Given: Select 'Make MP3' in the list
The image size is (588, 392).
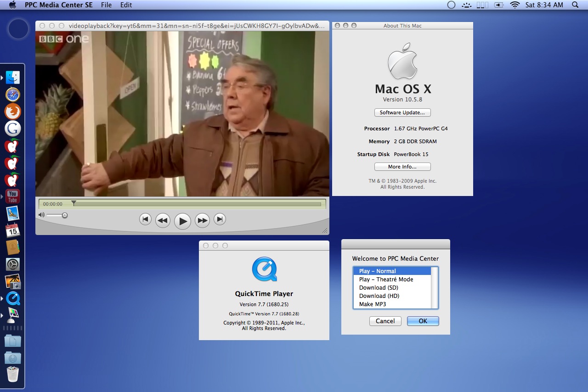Looking at the screenshot, I should coord(392,304).
